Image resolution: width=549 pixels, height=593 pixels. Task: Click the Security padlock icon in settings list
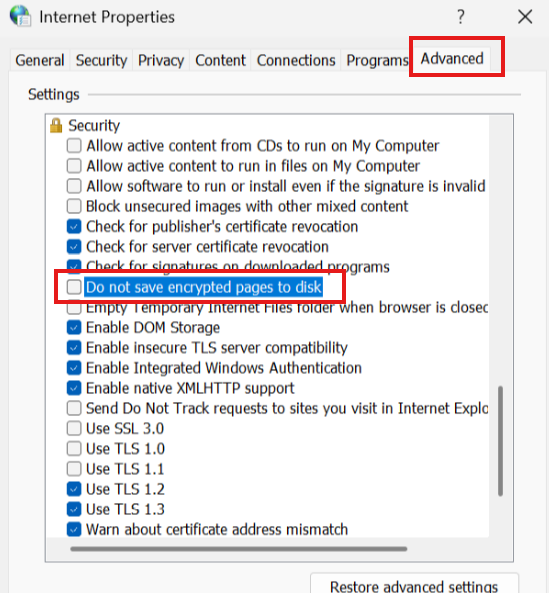coord(56,125)
